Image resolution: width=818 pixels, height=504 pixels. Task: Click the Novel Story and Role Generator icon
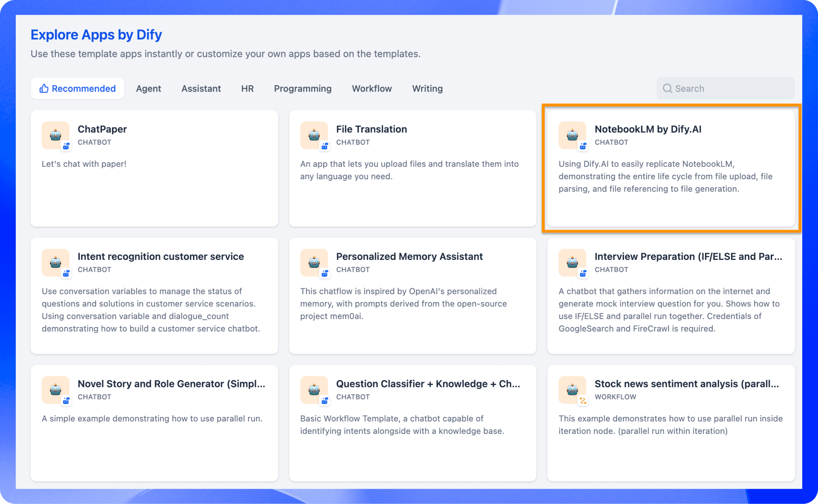[56, 390]
